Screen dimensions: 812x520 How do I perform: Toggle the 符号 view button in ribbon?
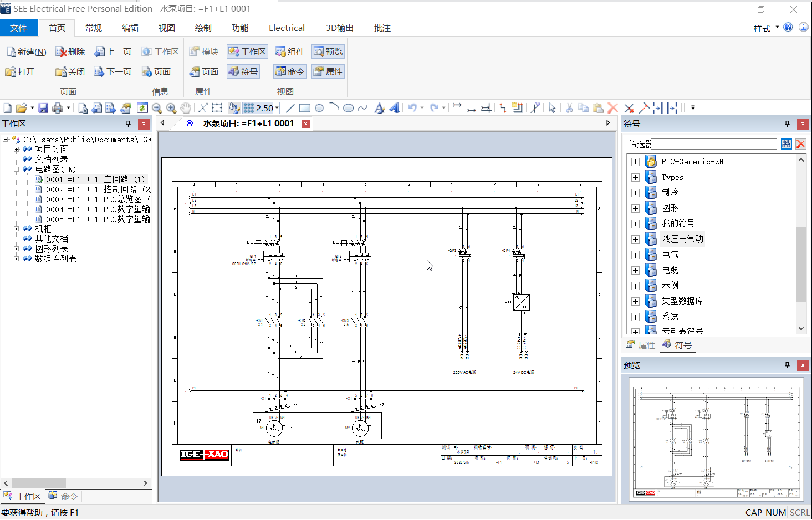tap(243, 71)
